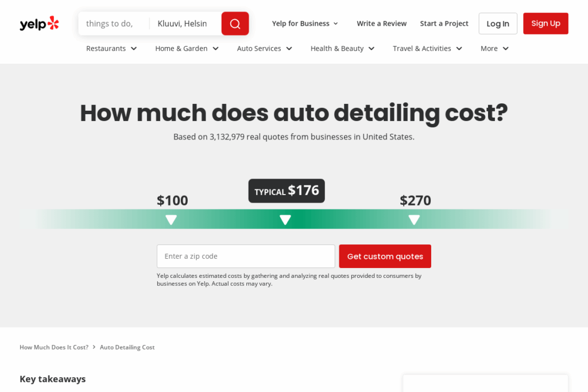Open the Health & Beauty dropdown
This screenshot has height=392, width=588.
(342, 49)
